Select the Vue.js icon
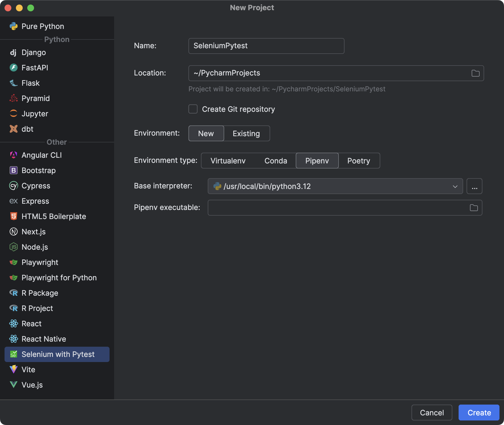 (13, 385)
